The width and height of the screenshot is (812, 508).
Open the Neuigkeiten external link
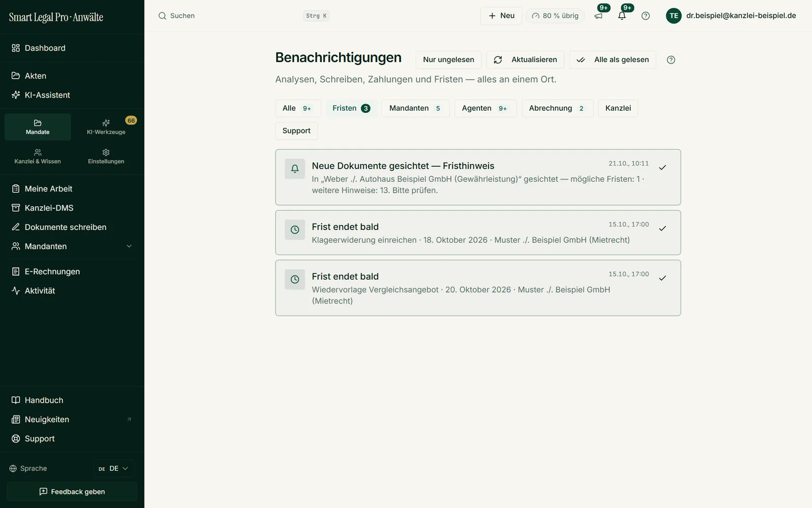point(72,420)
